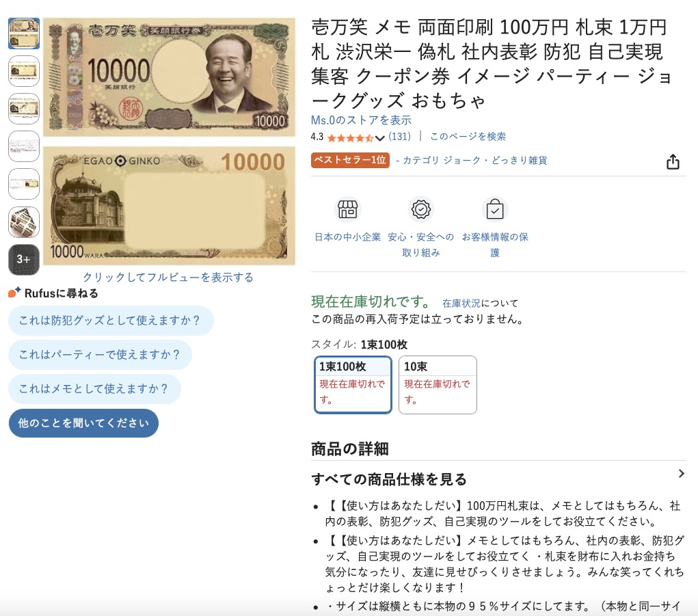Click the 他のことを聞いてください button
Image resolution: width=698 pixels, height=616 pixels.
click(x=83, y=423)
